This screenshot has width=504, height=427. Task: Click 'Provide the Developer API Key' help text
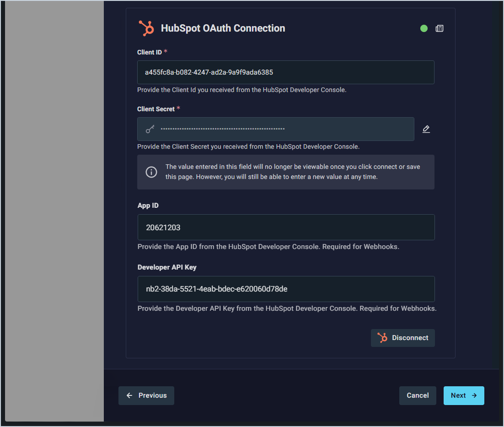click(x=287, y=308)
